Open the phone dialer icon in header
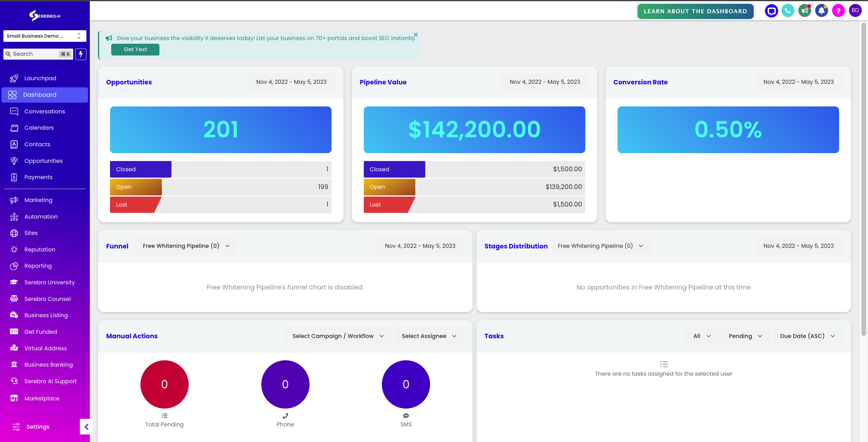Screen dimensions: 868x442 pyautogui.click(x=788, y=11)
